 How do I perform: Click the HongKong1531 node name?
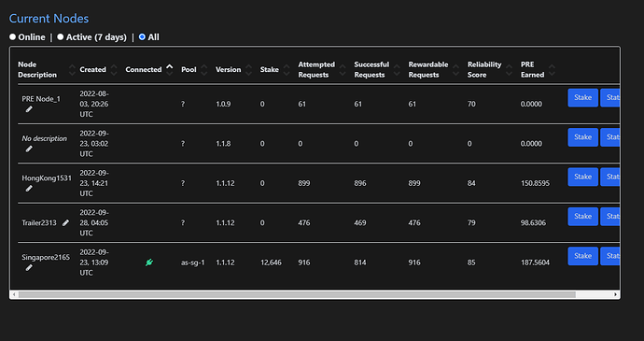(x=47, y=178)
